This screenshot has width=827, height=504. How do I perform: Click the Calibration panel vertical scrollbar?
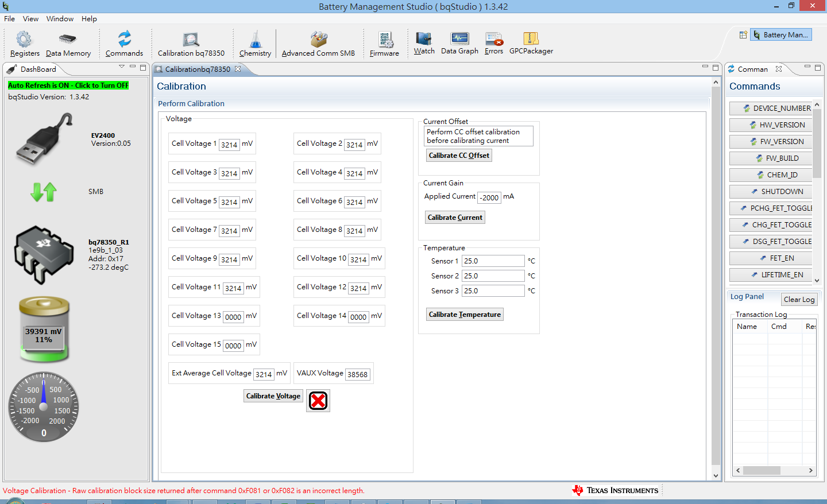716,279
